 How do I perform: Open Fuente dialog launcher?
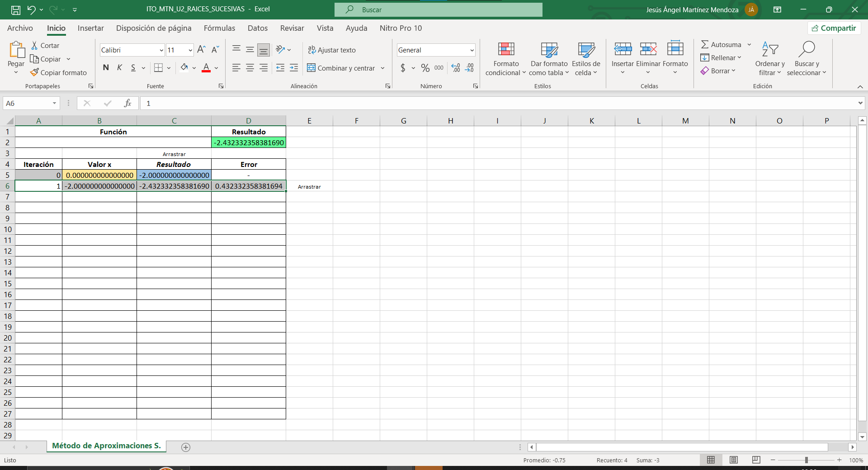(x=221, y=86)
